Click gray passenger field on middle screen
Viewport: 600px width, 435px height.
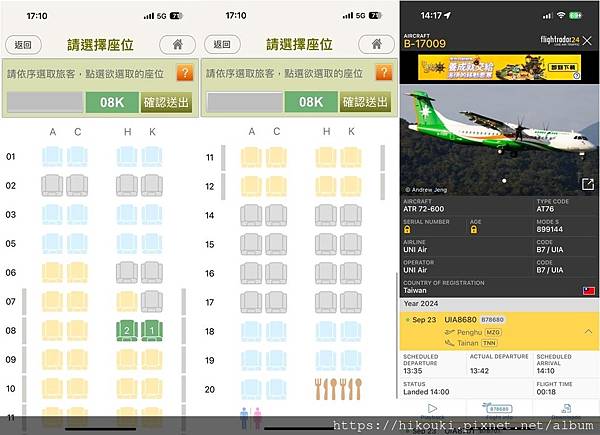[x=245, y=102]
